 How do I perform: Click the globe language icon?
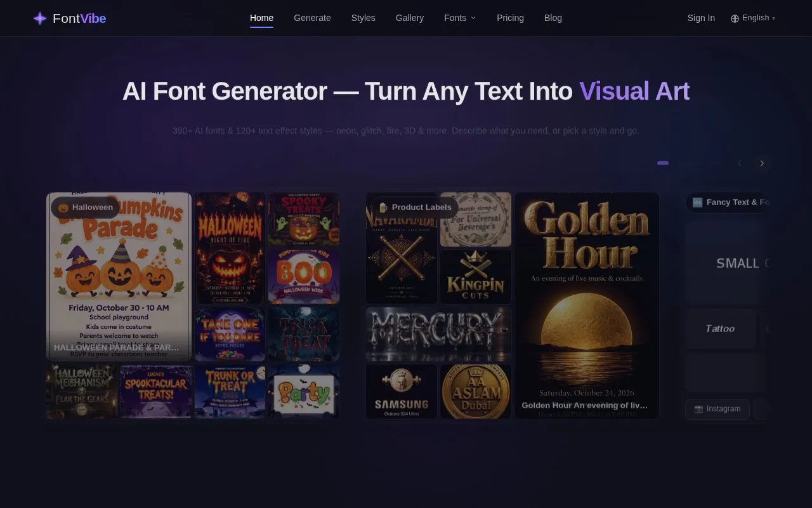(x=735, y=18)
